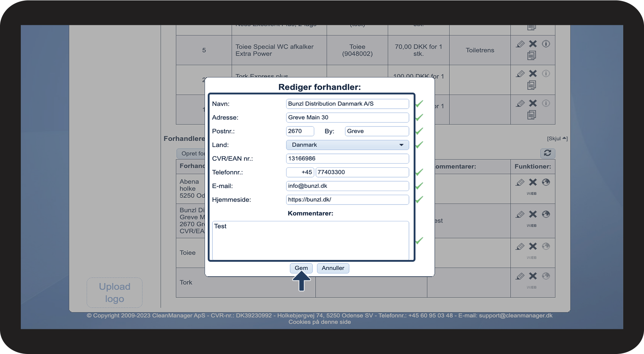
Task: Click the By field containing Greve
Action: pos(377,131)
